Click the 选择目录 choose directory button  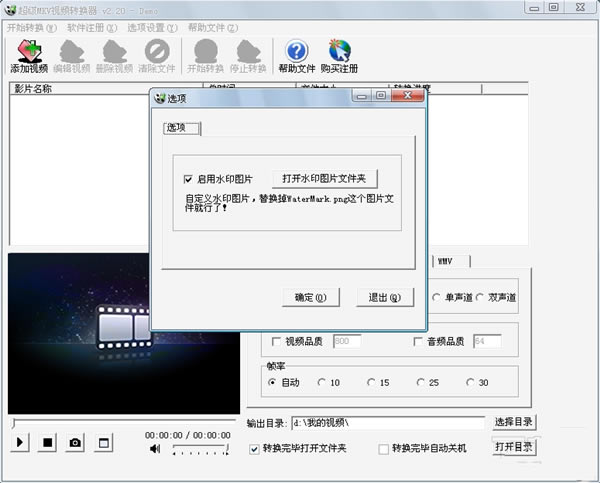tap(515, 423)
